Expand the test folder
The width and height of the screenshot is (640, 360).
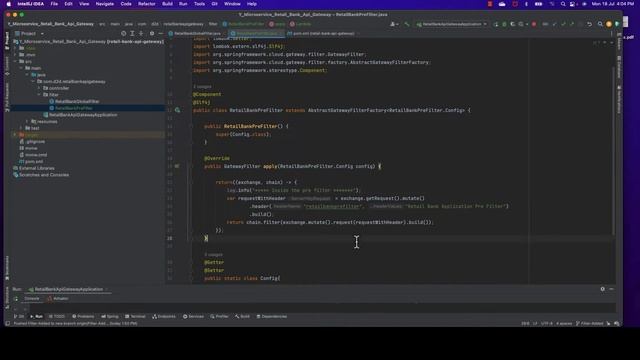(21, 128)
